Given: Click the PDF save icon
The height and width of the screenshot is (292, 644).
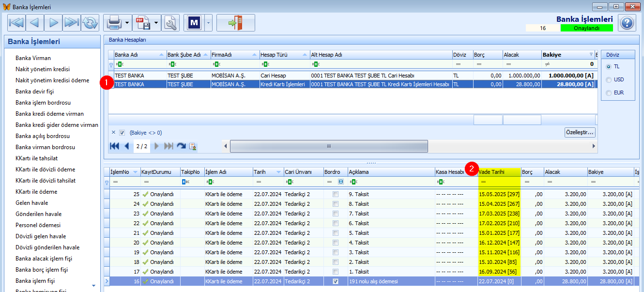Looking at the screenshot, I should [x=143, y=22].
